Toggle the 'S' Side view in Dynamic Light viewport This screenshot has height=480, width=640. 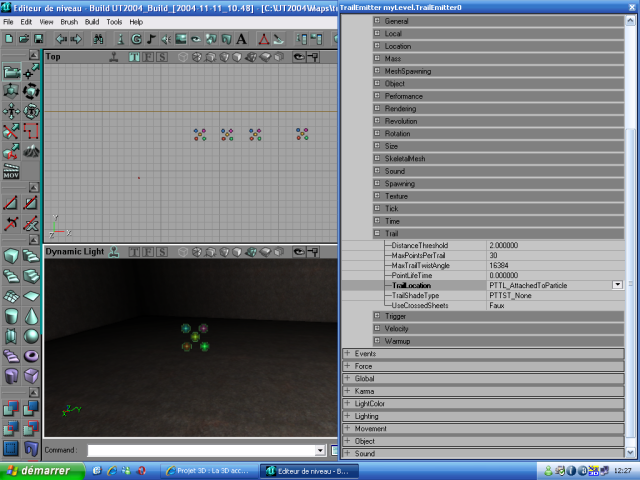click(x=161, y=252)
